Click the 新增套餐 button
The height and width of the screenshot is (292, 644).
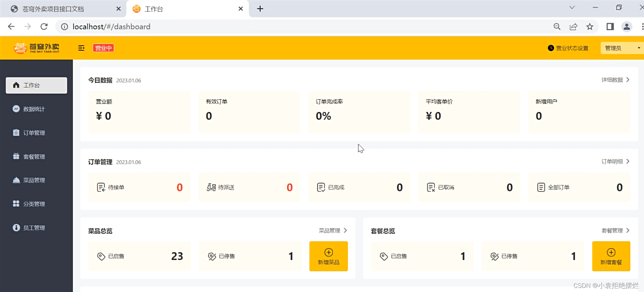611,256
